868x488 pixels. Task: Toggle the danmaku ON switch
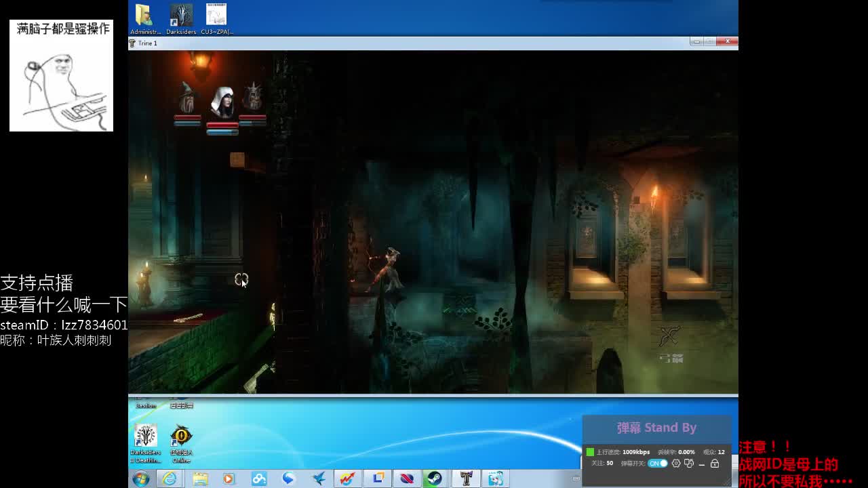click(x=658, y=464)
